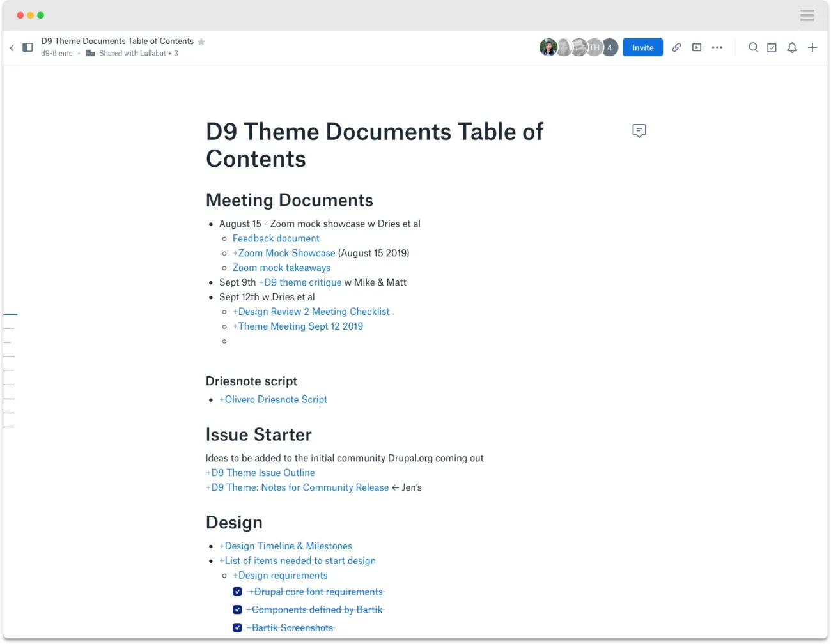Uncheck the Bartik Screenshots task

coord(237,627)
